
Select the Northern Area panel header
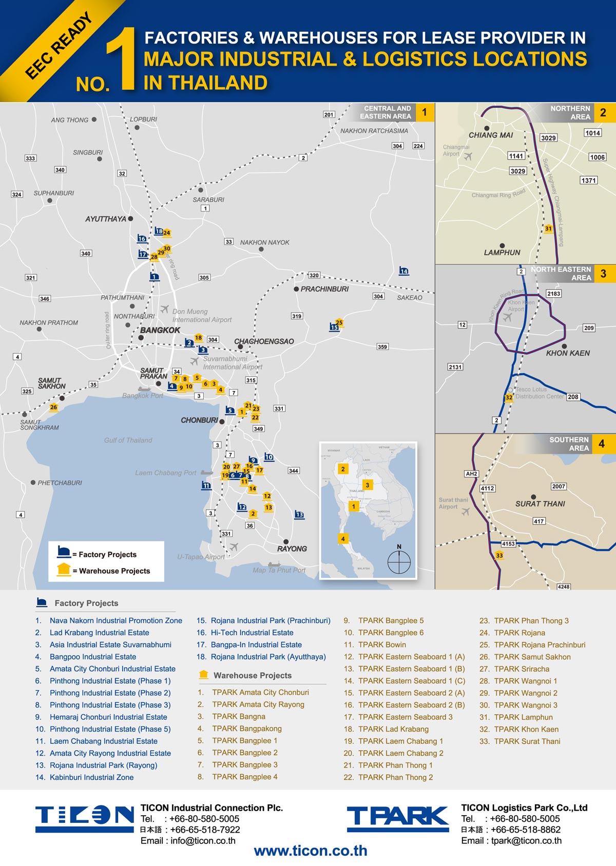click(x=570, y=112)
